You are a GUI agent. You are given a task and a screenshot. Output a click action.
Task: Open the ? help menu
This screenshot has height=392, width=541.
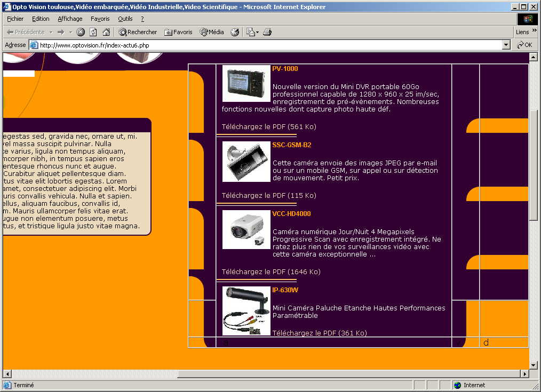[x=142, y=19]
